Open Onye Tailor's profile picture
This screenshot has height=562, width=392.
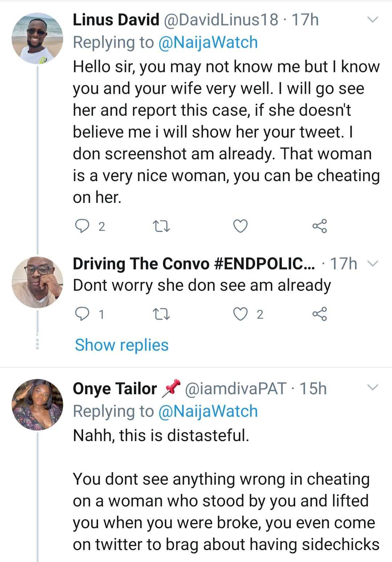point(37,405)
